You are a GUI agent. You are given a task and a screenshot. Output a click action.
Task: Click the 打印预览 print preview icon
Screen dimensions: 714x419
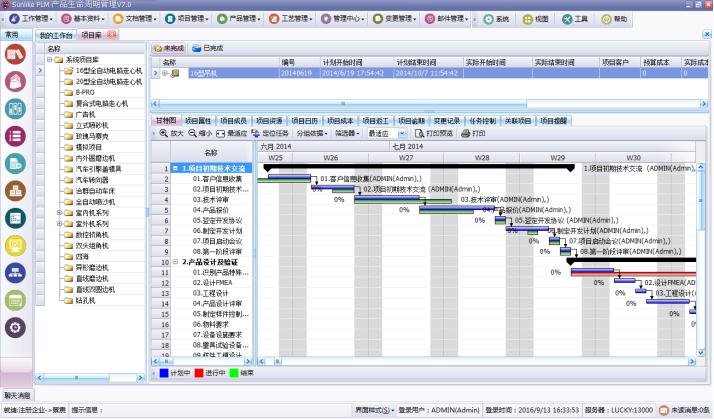click(420, 133)
